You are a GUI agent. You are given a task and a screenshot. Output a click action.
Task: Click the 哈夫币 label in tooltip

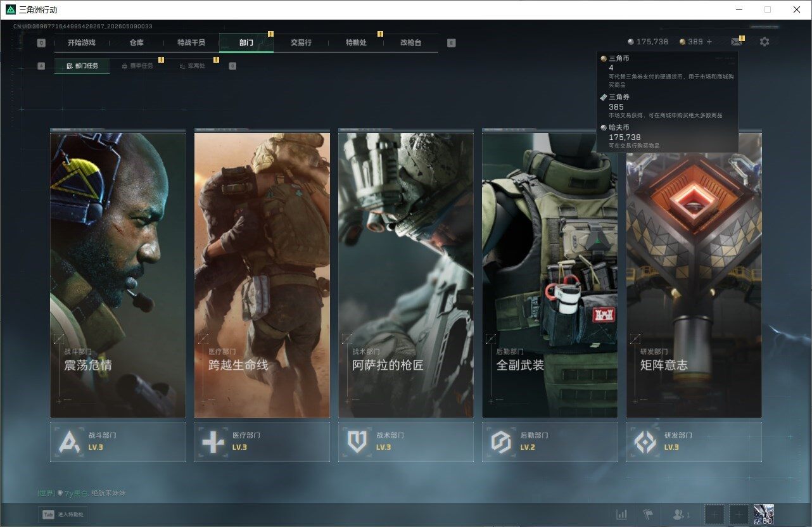pyautogui.click(x=619, y=127)
